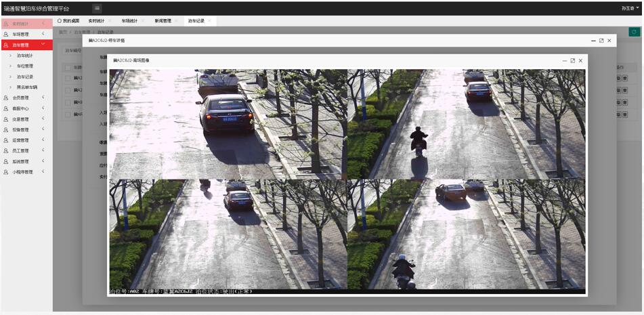The height and width of the screenshot is (315, 644).
Task: Switch to the 新闻管理 tab
Action: coord(163,21)
